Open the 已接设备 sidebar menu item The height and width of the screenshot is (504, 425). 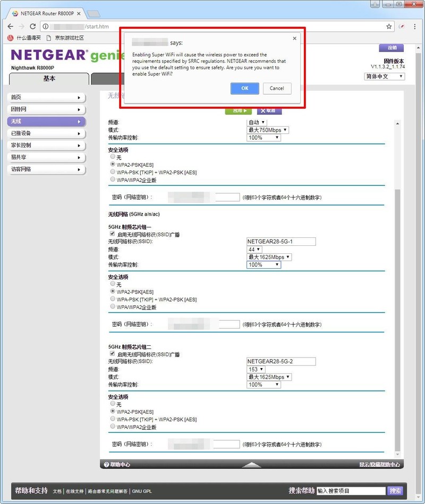pos(46,133)
